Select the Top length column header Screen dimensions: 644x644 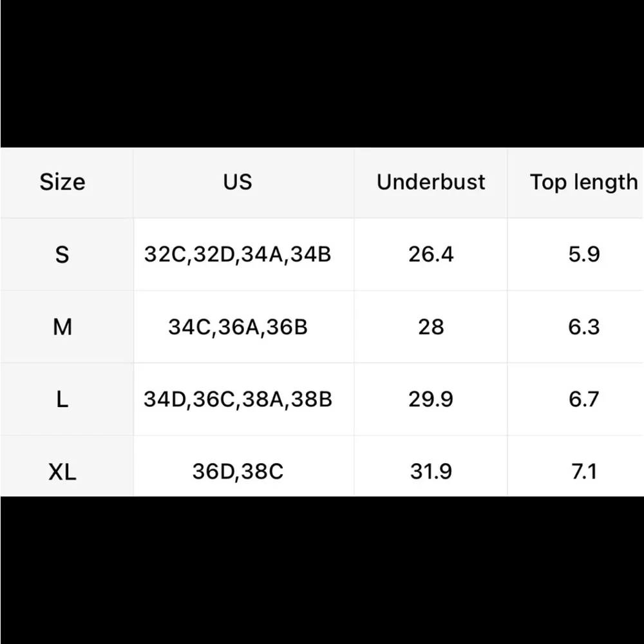pos(583,182)
